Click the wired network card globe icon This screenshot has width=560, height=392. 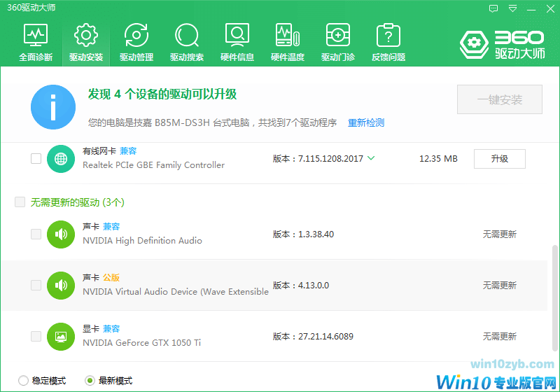[61, 159]
